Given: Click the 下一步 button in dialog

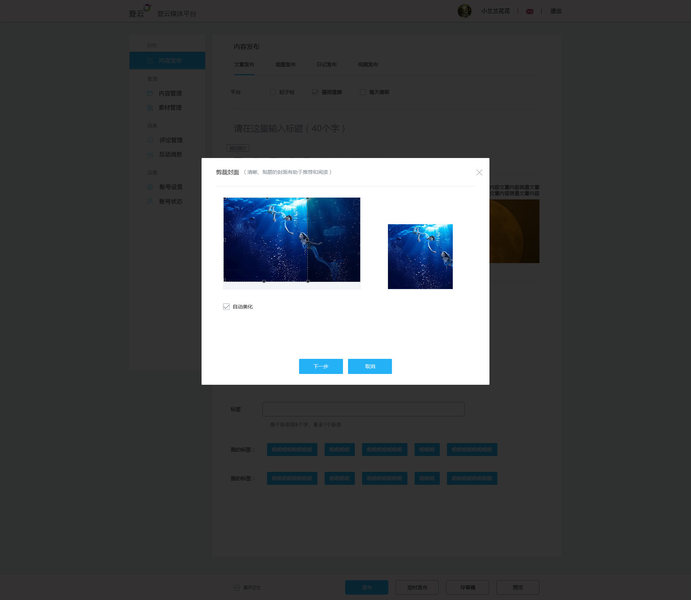Looking at the screenshot, I should pos(321,366).
